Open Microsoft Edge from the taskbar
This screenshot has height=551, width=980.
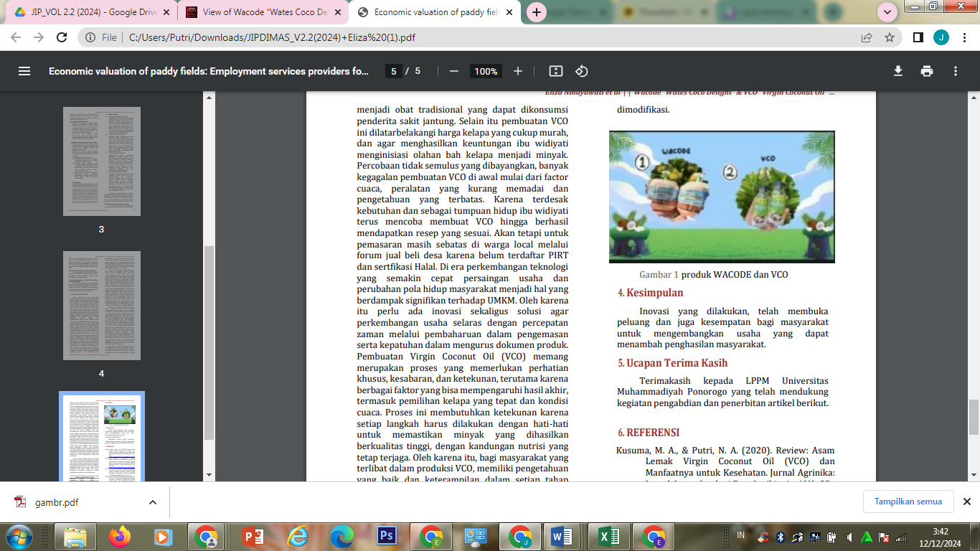pos(342,537)
